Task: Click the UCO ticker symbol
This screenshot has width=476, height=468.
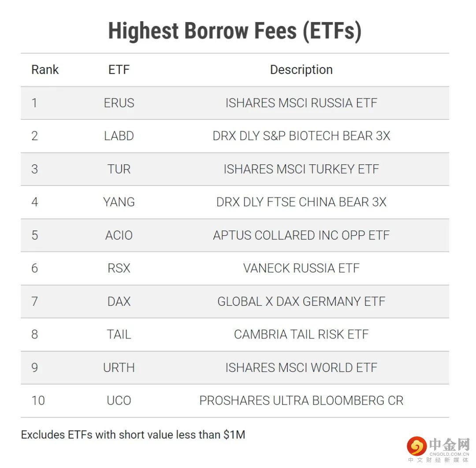Action: pyautogui.click(x=119, y=401)
